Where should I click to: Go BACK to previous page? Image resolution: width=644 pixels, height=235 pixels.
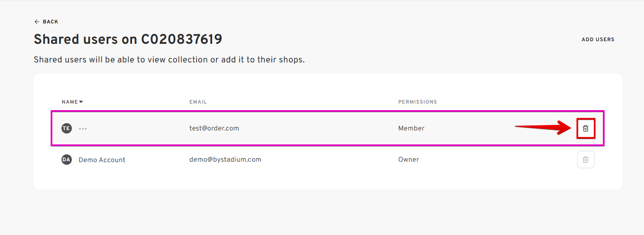click(x=46, y=22)
